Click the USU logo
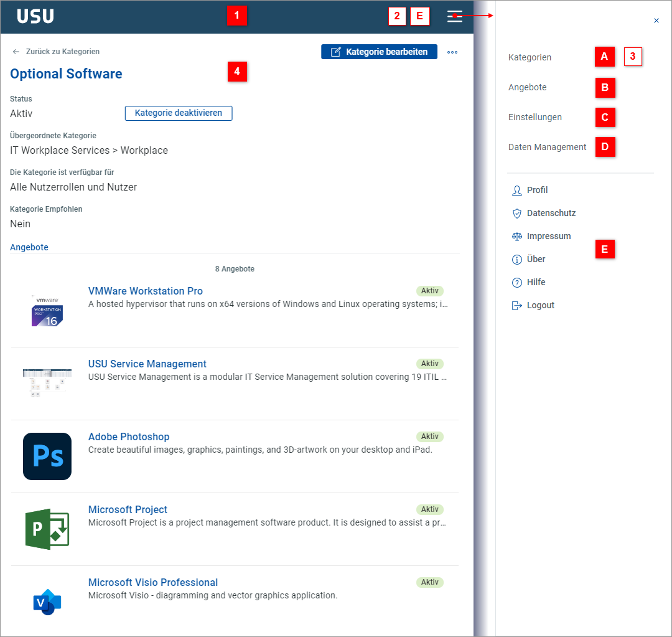Screen dimensions: 672x637 tap(35, 16)
